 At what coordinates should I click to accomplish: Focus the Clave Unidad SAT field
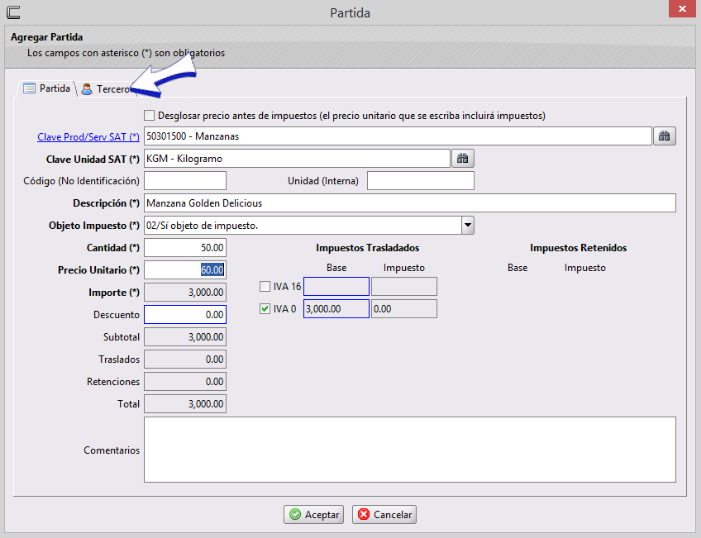click(x=297, y=158)
